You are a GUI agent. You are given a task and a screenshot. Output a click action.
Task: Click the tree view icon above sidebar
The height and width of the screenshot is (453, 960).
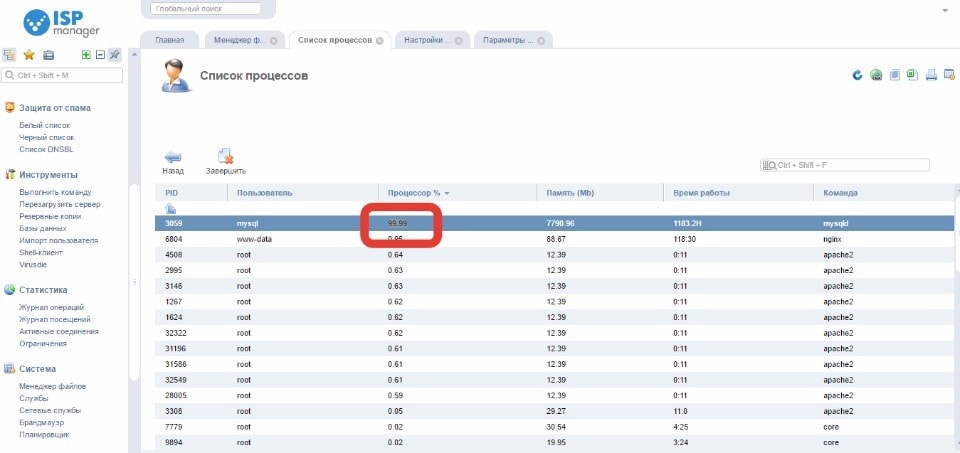click(x=10, y=55)
